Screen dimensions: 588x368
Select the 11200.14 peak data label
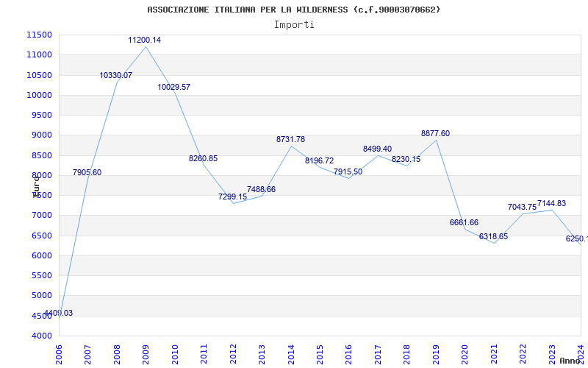pyautogui.click(x=145, y=40)
